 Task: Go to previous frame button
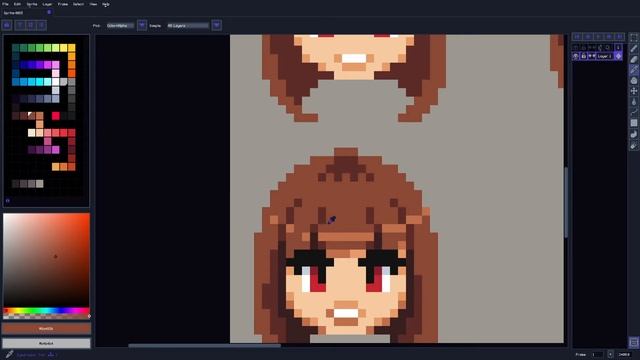tap(588, 37)
